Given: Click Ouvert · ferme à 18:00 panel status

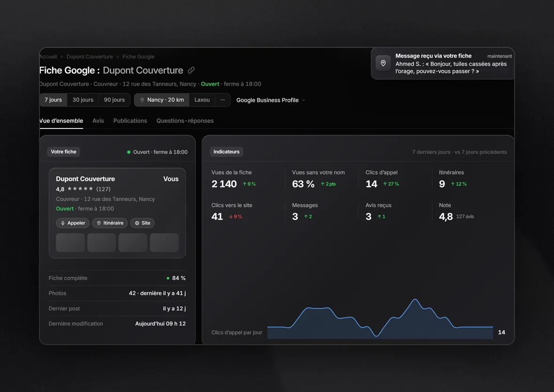Looking at the screenshot, I should pos(157,152).
